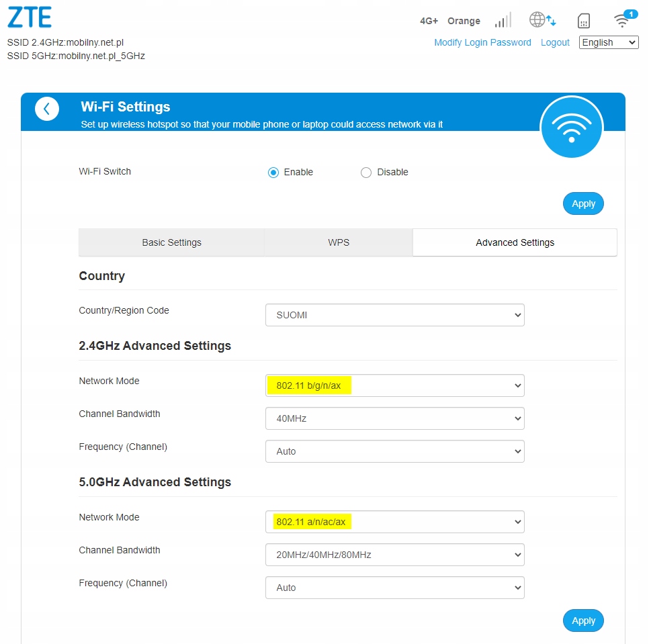
Task: Click the ZTE logo
Action: point(30,18)
